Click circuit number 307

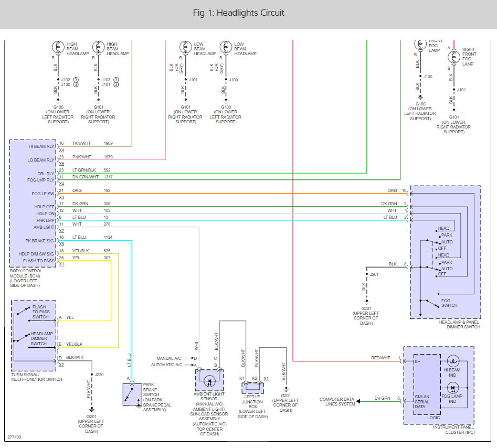tap(107, 258)
